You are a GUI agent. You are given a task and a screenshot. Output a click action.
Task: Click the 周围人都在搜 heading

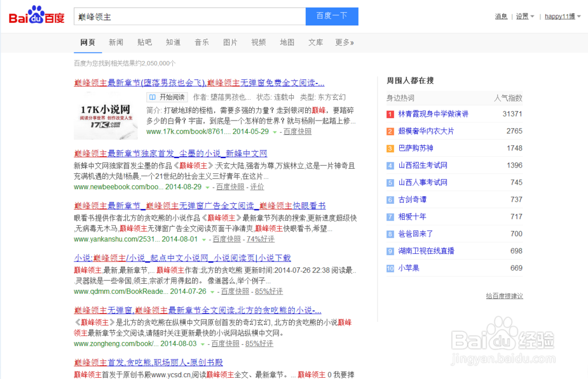point(410,81)
